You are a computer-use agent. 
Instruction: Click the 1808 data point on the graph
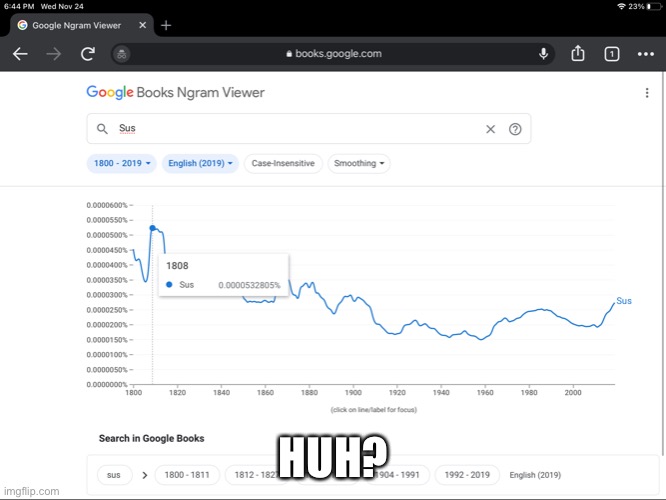[152, 228]
